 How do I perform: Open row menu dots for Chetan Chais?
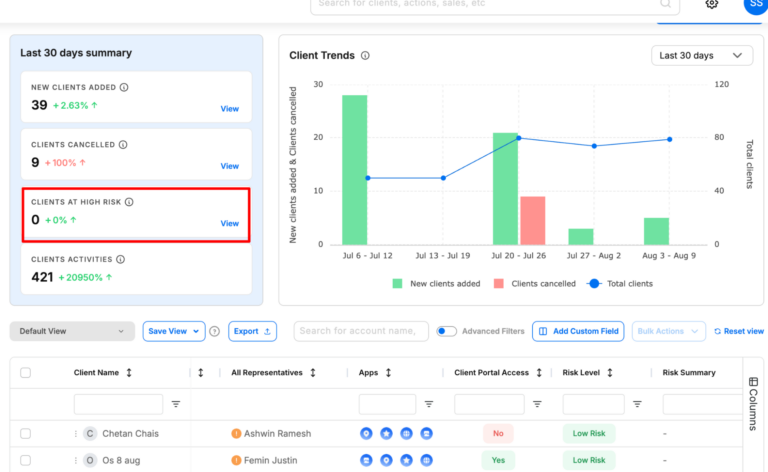pos(75,434)
